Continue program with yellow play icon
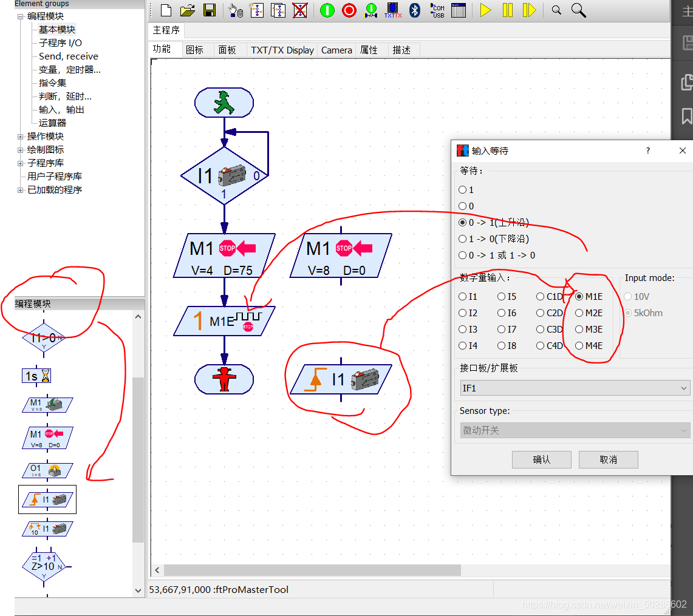This screenshot has width=693, height=616. click(x=485, y=10)
